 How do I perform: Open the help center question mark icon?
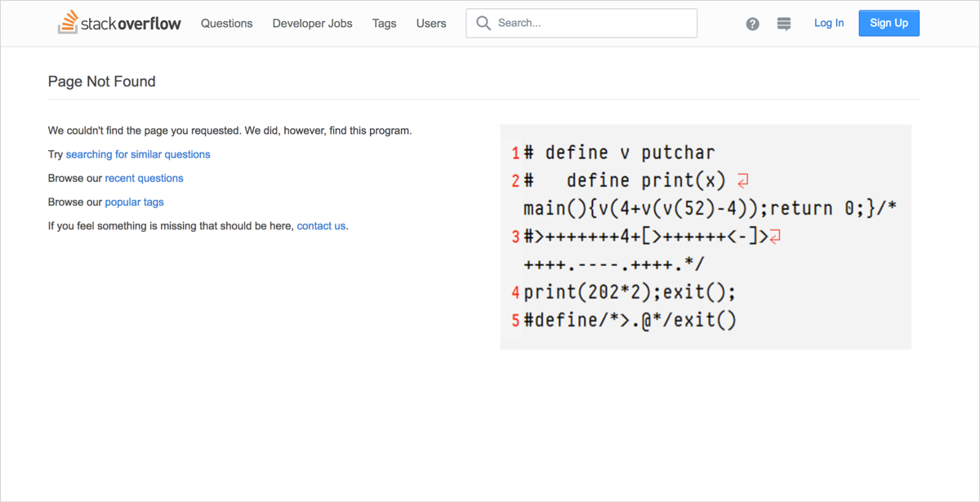(752, 24)
